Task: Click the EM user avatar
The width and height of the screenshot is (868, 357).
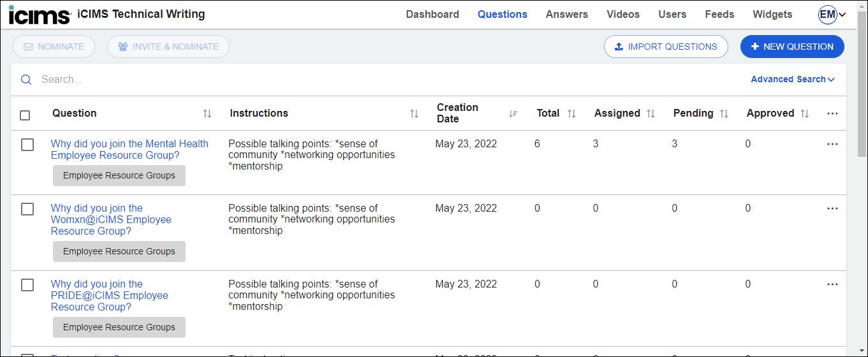Action: [x=827, y=15]
